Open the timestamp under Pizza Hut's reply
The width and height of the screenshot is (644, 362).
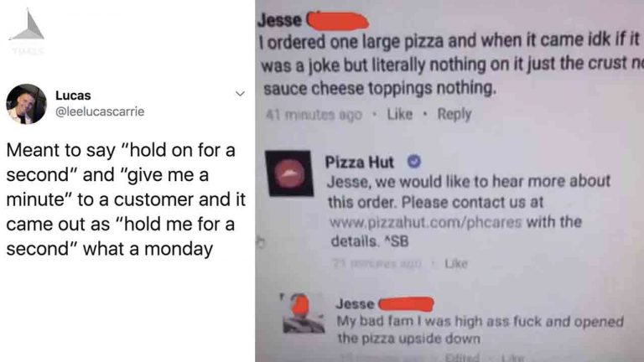coord(377,263)
